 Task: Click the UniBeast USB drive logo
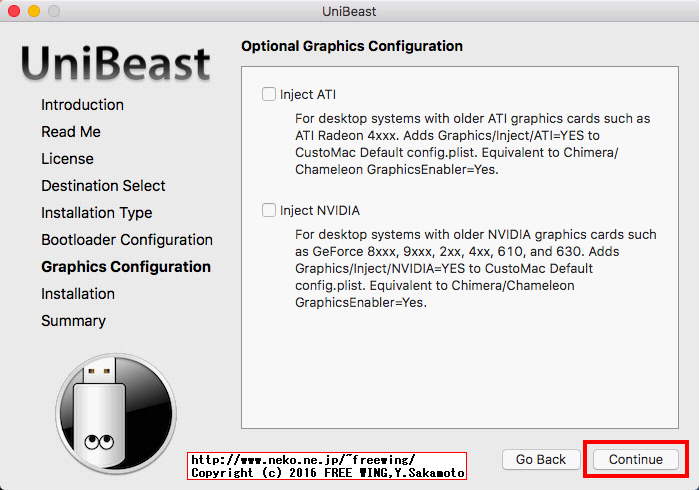click(116, 413)
